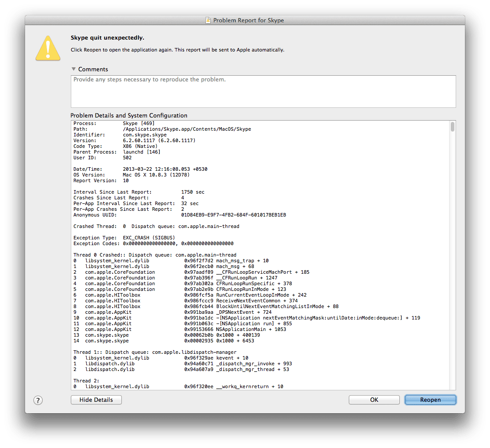This screenshot has width=490, height=448.
Task: Click the 'nextEventMatchingMask:untilDate:inMode:dequeue:' frame
Action: (x=247, y=318)
